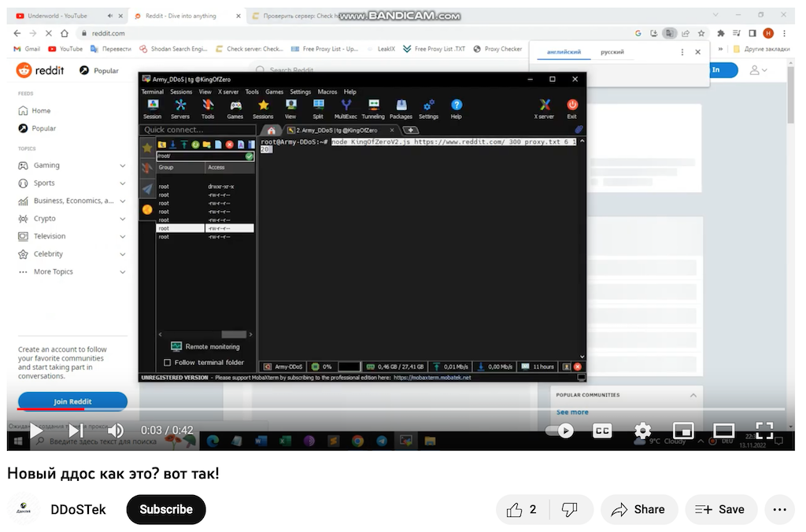Open the Macros menu in MobaXterm
Viewport: 806px width, 532px height.
pos(327,91)
